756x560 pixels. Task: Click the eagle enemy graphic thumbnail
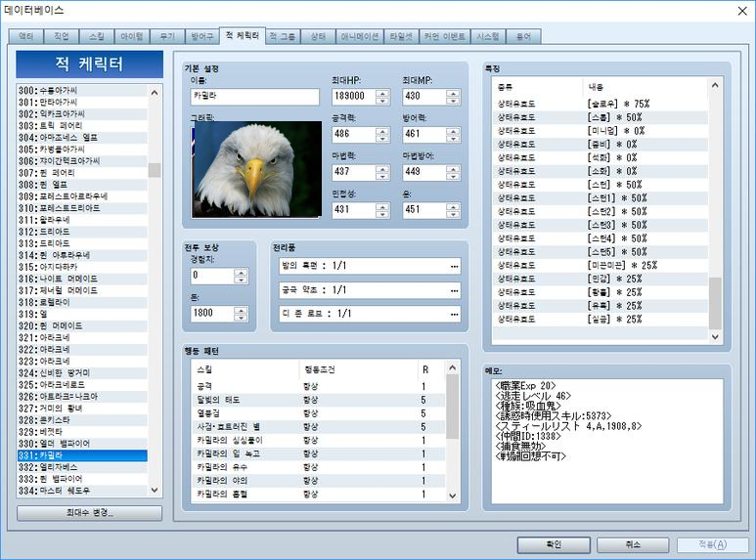(256, 169)
